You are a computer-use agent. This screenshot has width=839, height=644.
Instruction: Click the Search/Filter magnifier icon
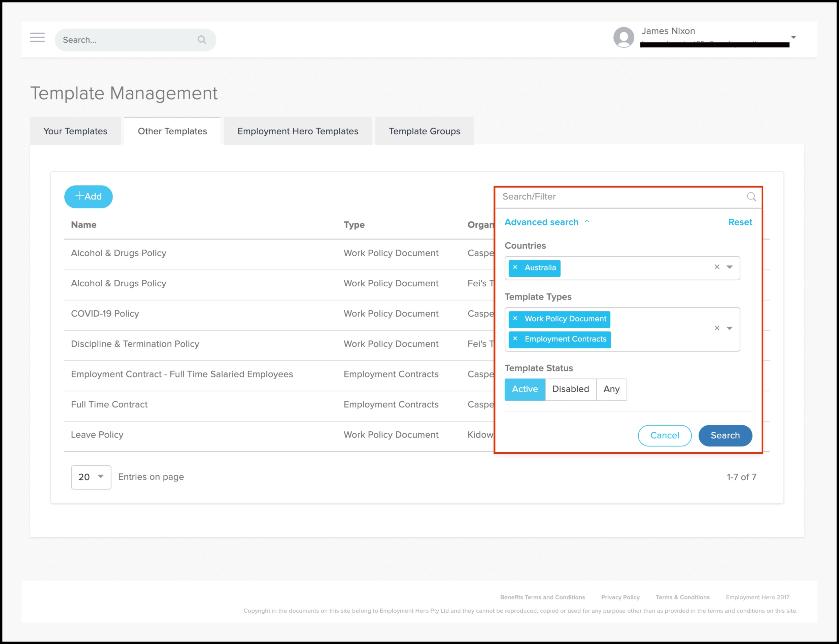(x=751, y=196)
